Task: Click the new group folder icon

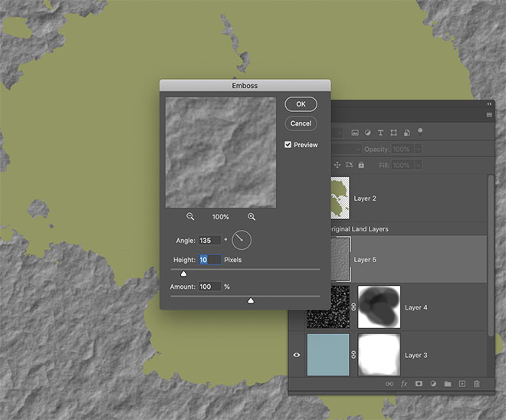Action: point(448,383)
